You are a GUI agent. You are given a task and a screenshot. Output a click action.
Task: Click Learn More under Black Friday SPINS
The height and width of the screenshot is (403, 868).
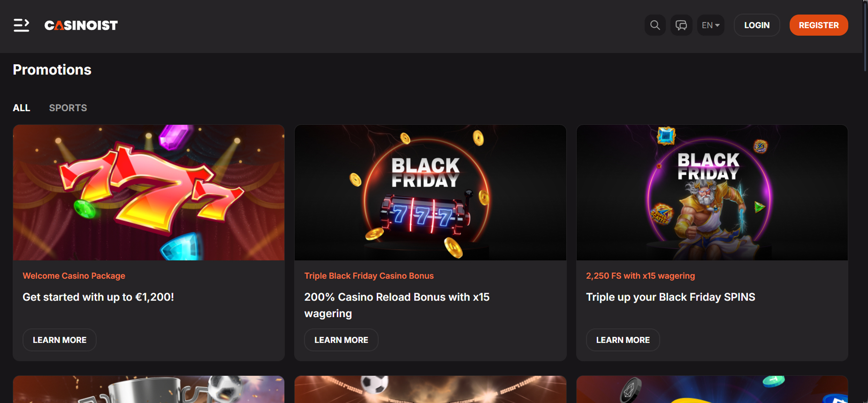click(623, 340)
